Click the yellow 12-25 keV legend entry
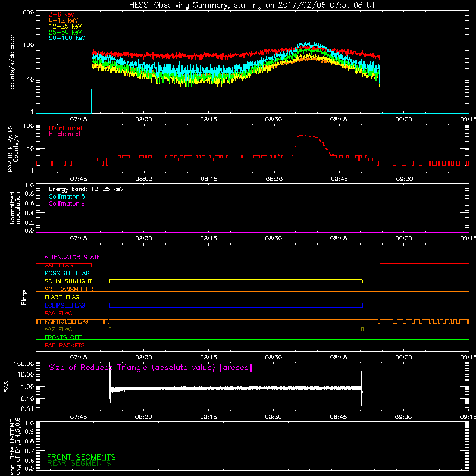Image resolution: width=476 pixels, height=476 pixels. click(65, 26)
